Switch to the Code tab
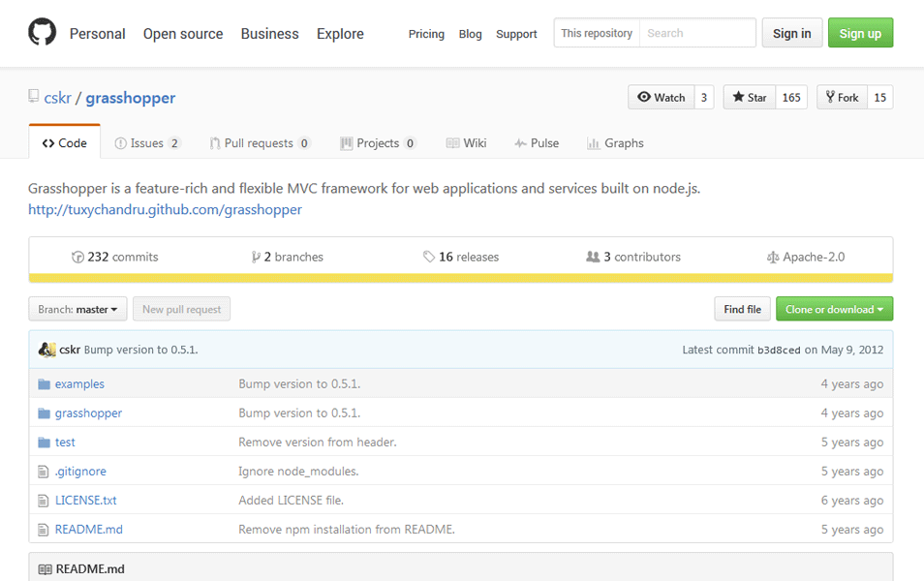 64,142
